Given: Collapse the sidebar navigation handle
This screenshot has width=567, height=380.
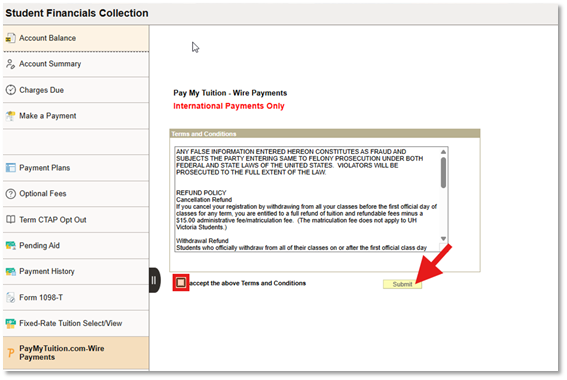Looking at the screenshot, I should [x=154, y=280].
